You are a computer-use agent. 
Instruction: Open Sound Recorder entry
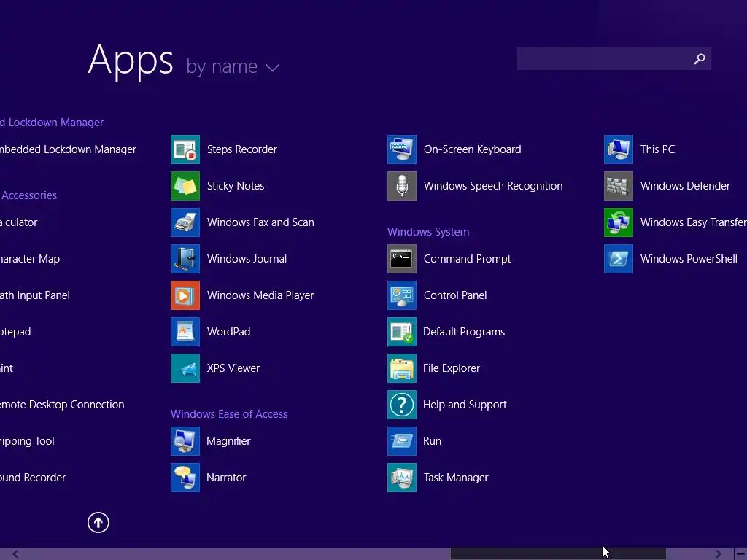(x=33, y=478)
